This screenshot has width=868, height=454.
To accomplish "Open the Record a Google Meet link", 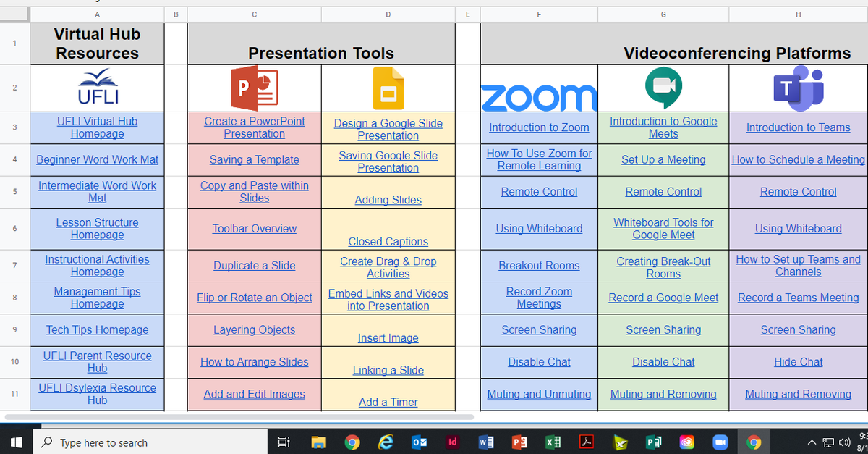I will [x=663, y=298].
